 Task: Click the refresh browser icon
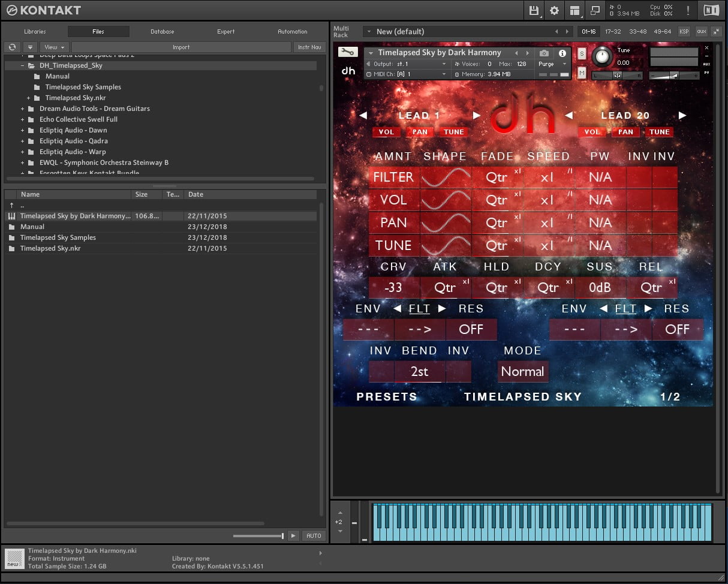12,47
